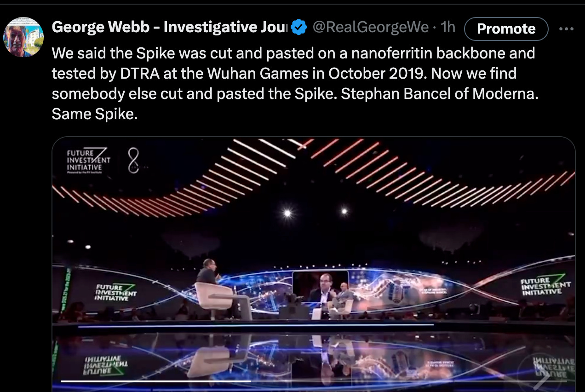
Task: Click the blue verified checkmark badge
Action: pyautogui.click(x=299, y=28)
